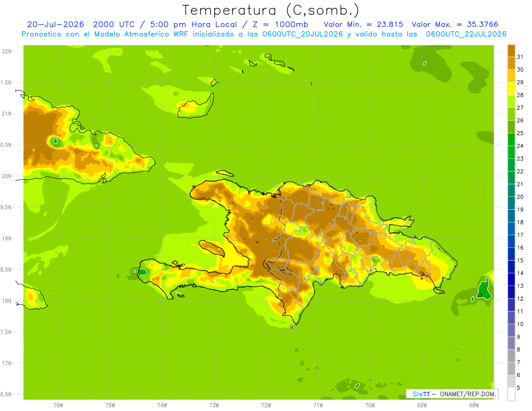532x411 pixels.
Task: Click the '22N' latitude label
Action: (7, 51)
